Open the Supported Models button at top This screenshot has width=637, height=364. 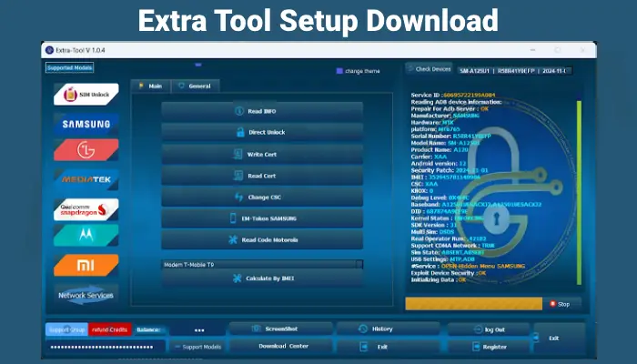pyautogui.click(x=69, y=68)
